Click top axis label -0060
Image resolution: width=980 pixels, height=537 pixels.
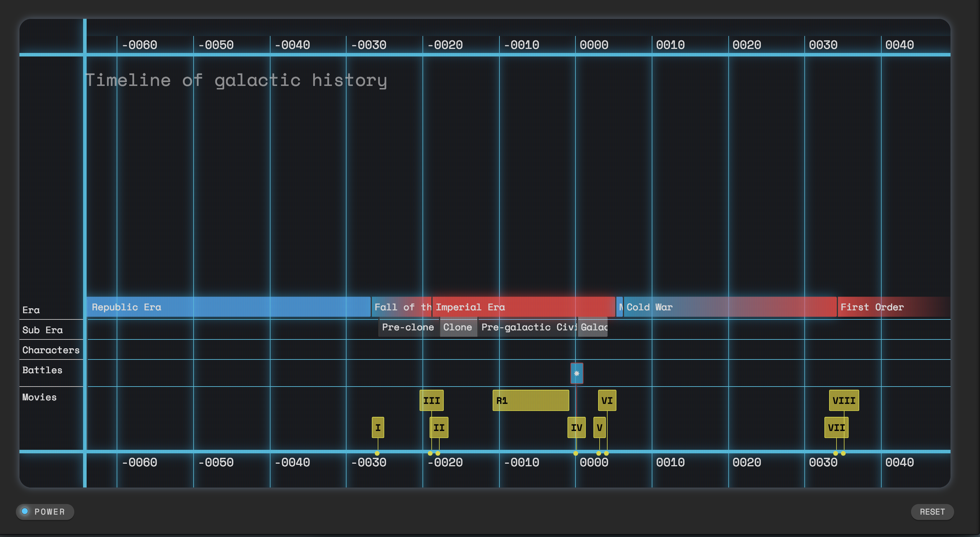pyautogui.click(x=140, y=45)
